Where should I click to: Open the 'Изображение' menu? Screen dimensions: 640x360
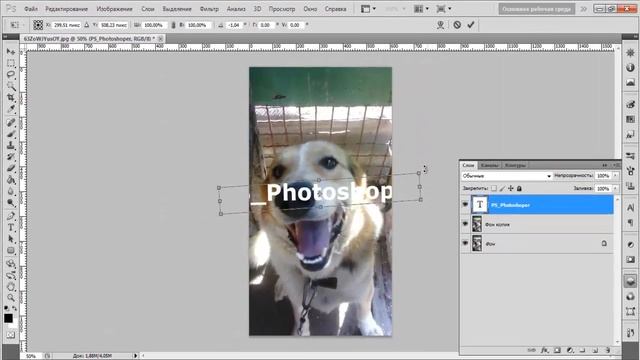[114, 9]
